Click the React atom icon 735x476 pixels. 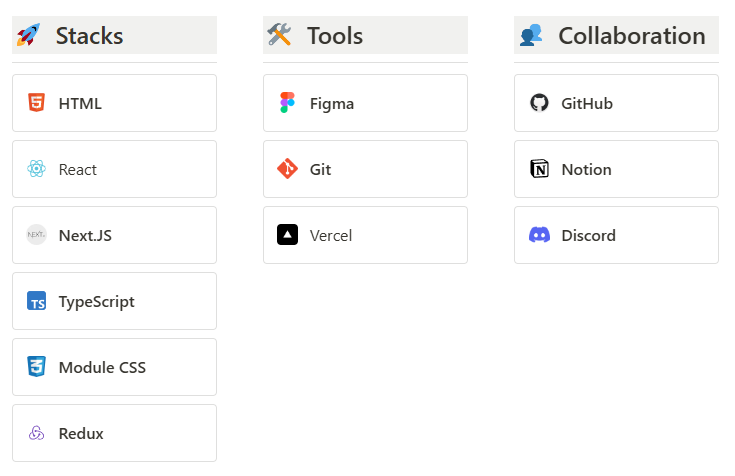(37, 169)
